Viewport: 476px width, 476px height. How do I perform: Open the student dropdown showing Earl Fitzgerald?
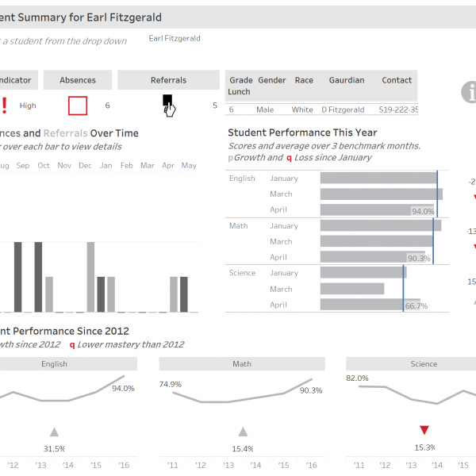175,39
